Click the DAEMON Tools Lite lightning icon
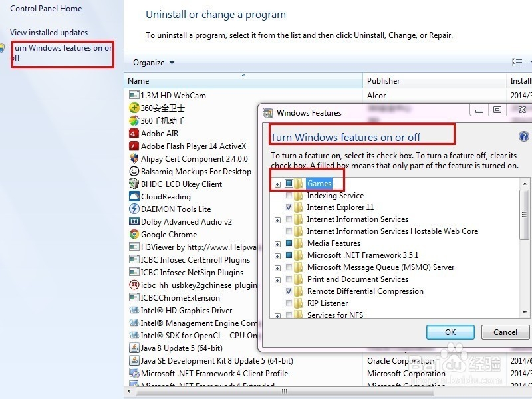The height and width of the screenshot is (399, 532). tap(134, 209)
